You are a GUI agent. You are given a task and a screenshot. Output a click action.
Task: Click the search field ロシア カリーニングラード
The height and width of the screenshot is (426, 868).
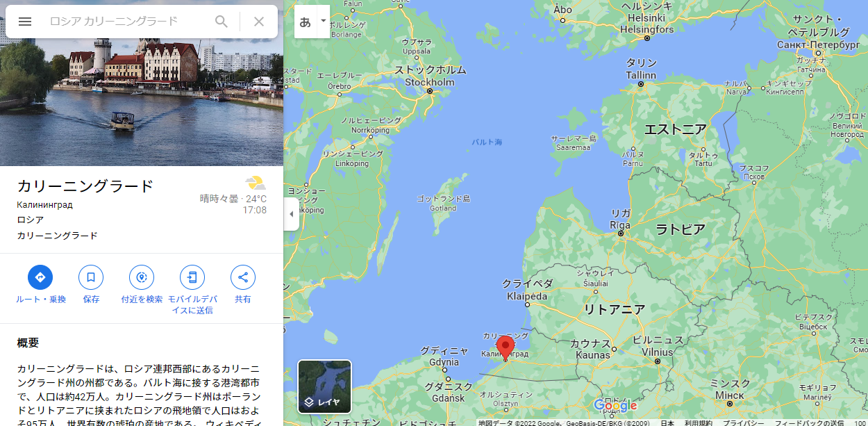point(125,22)
